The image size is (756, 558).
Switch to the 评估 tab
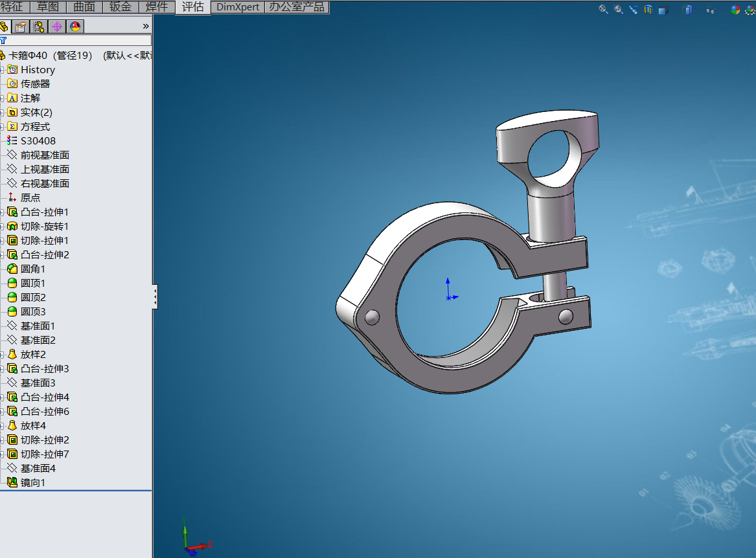[x=193, y=7]
